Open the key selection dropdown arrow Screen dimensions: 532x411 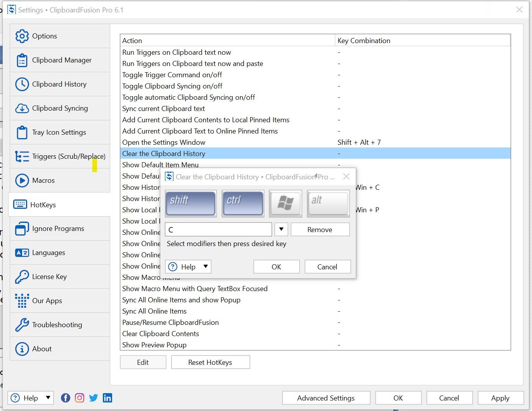281,229
